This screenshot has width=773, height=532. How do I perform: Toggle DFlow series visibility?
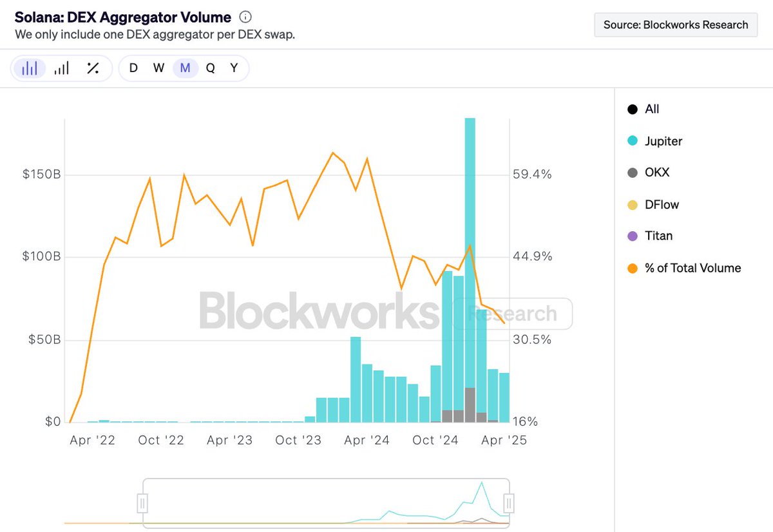coord(633,205)
